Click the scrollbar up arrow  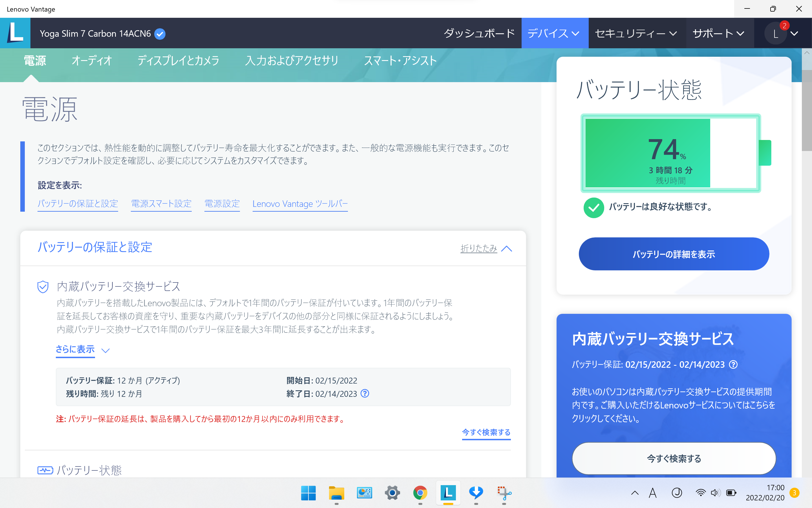[807, 53]
